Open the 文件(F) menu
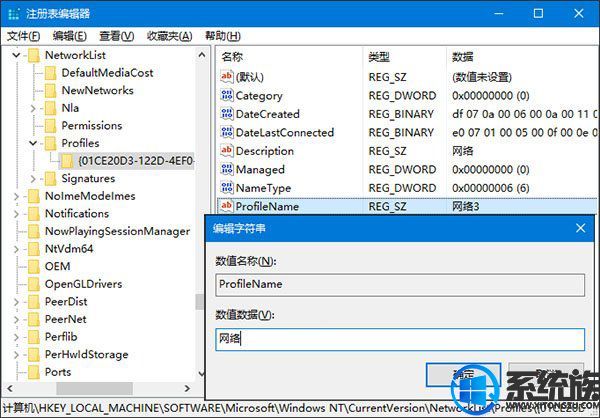Screen dimensions: 600x418 click(x=23, y=36)
